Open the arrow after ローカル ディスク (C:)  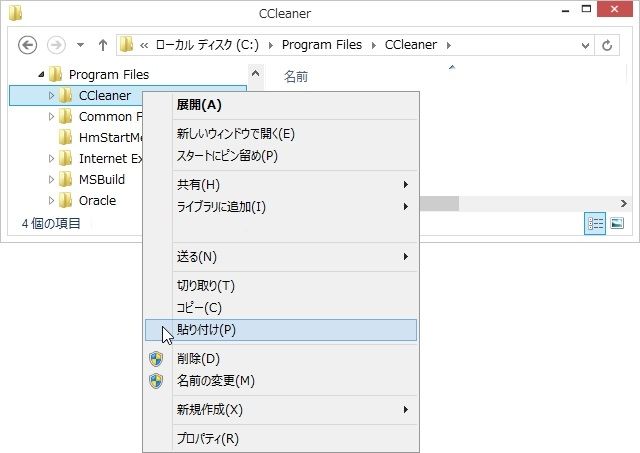tap(270, 45)
